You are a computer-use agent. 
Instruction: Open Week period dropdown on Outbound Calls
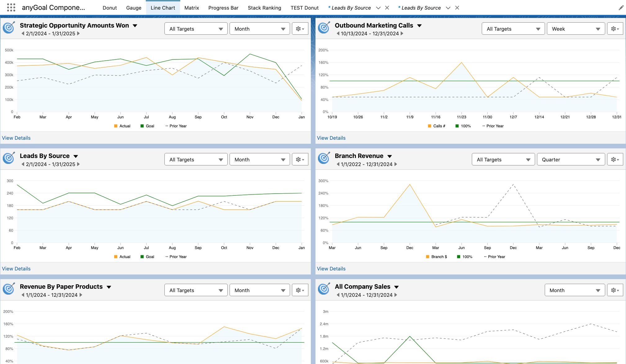[575, 29]
